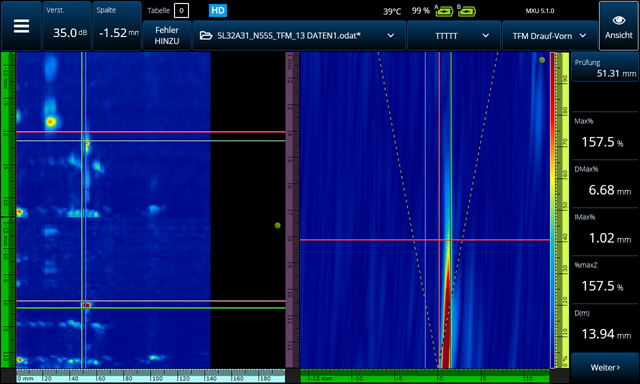Check battery A status icon
Image resolution: width=640 pixels, height=384 pixels.
(x=444, y=11)
